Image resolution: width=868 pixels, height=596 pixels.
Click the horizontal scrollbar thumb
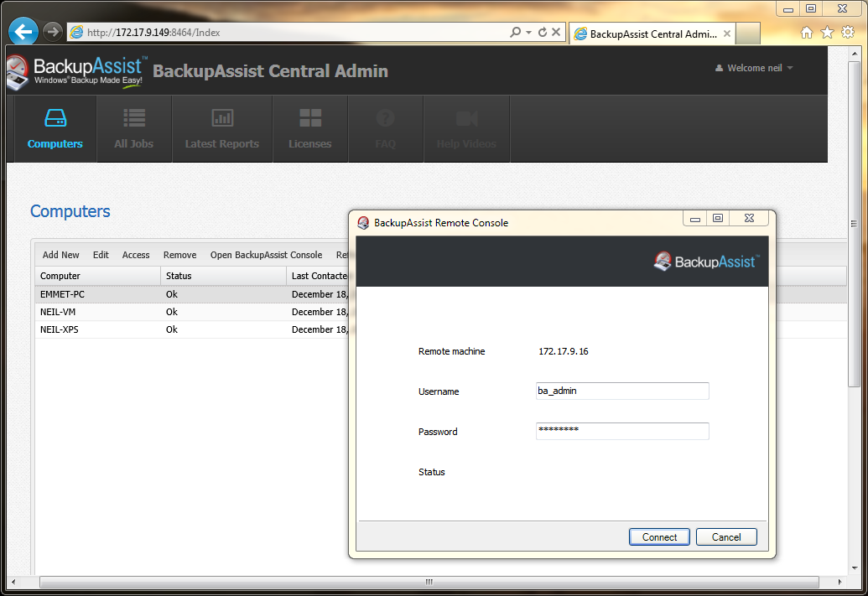(429, 582)
